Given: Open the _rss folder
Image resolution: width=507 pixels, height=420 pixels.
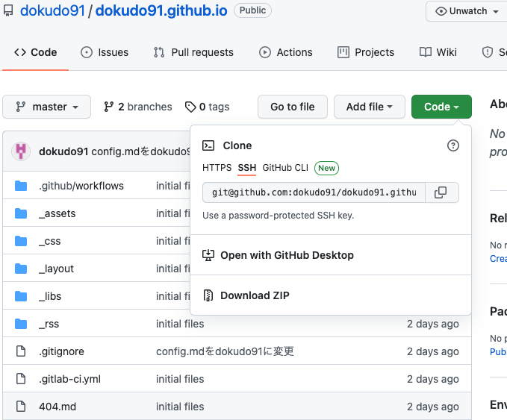Looking at the screenshot, I should point(49,324).
